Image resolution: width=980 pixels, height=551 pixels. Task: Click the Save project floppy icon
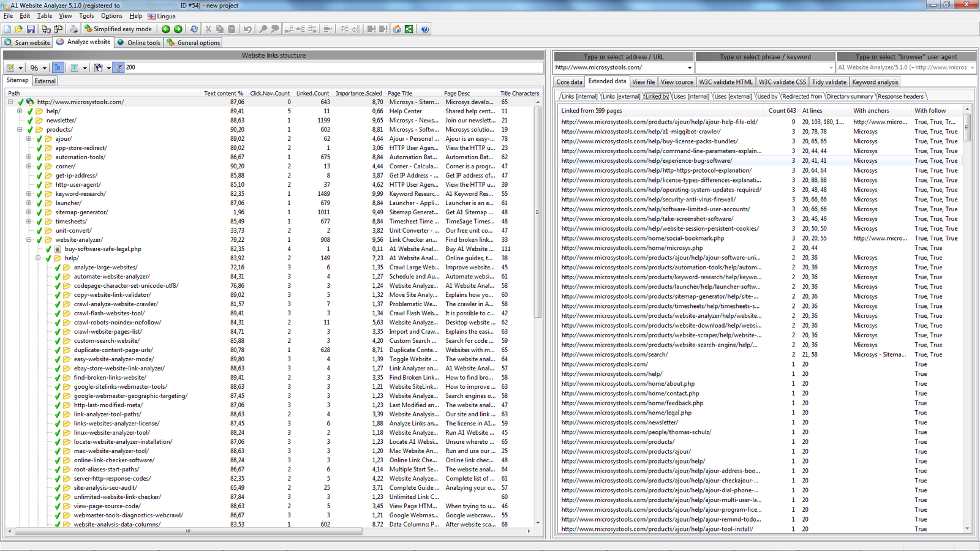(x=31, y=29)
